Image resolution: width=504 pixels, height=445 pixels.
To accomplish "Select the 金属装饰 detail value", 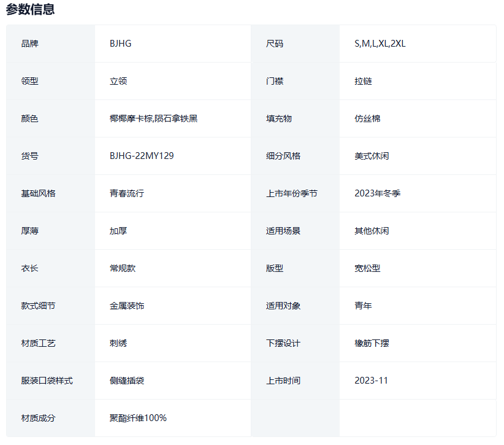I will pos(127,306).
